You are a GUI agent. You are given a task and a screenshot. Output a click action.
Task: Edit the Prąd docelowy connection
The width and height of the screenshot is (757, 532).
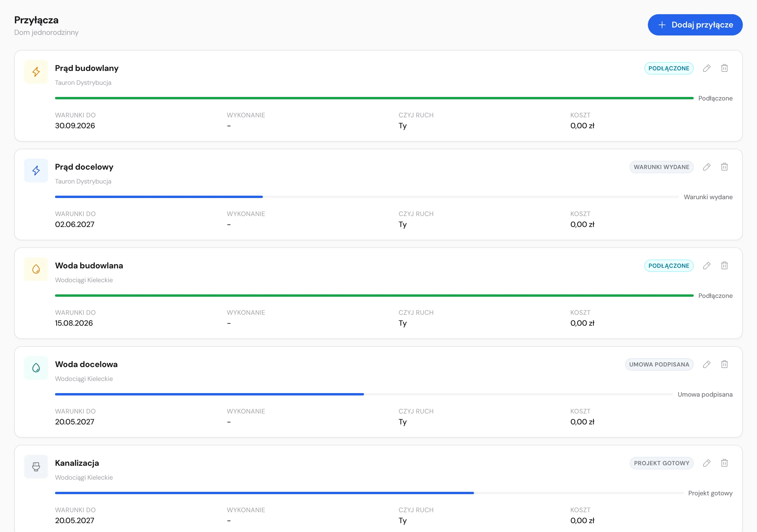click(706, 167)
